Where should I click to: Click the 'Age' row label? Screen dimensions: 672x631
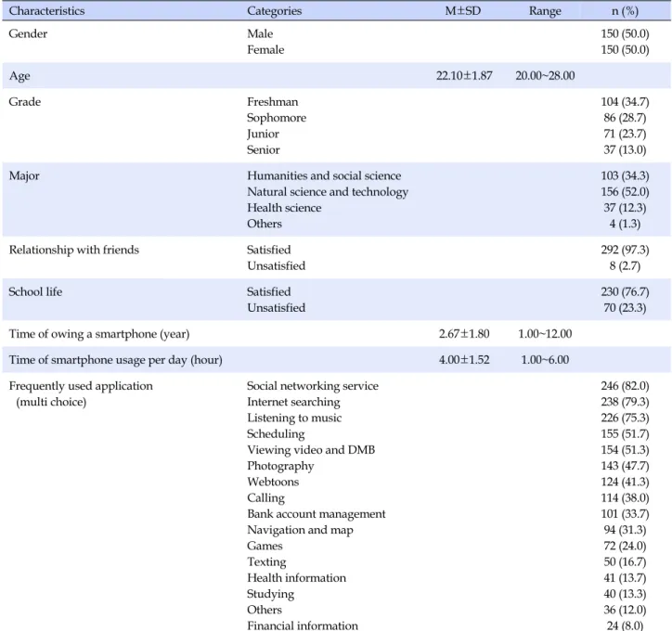click(x=19, y=76)
